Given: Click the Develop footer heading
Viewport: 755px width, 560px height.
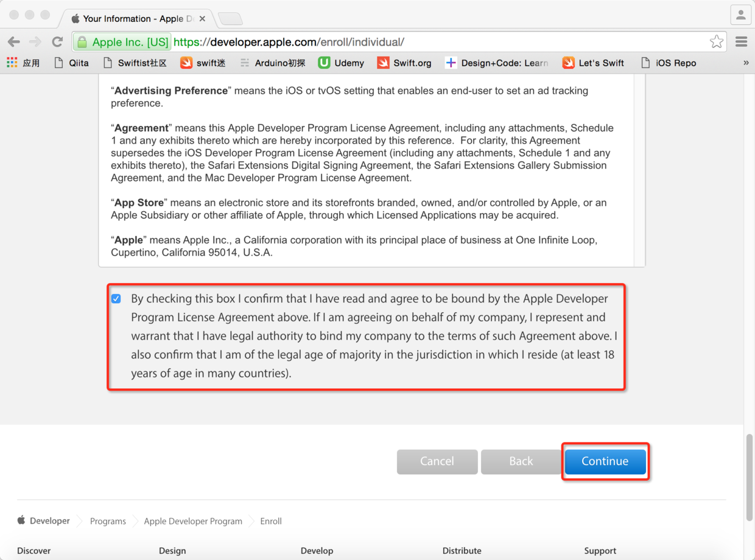Looking at the screenshot, I should tap(317, 551).
